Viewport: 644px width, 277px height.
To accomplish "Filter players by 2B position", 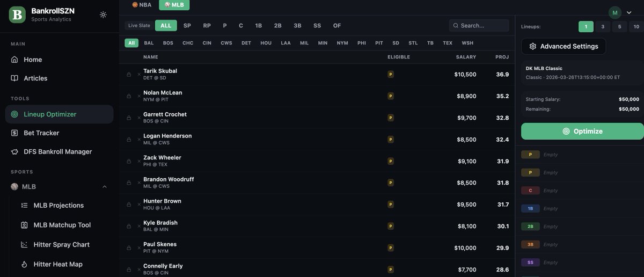I will click(x=278, y=25).
